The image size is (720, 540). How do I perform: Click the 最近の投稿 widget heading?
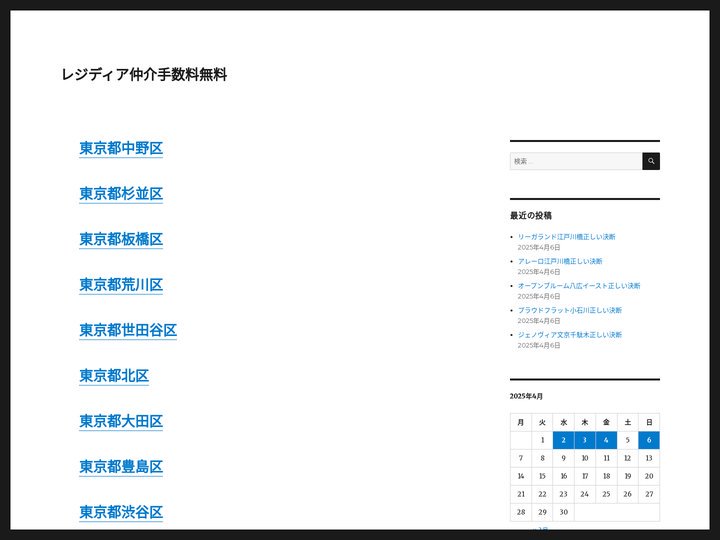[530, 215]
